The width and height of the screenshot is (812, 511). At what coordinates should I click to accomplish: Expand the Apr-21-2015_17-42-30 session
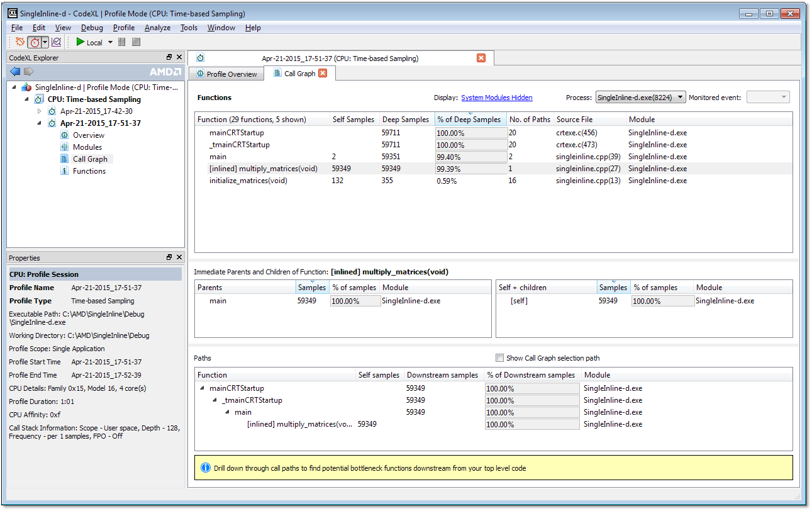pos(39,111)
